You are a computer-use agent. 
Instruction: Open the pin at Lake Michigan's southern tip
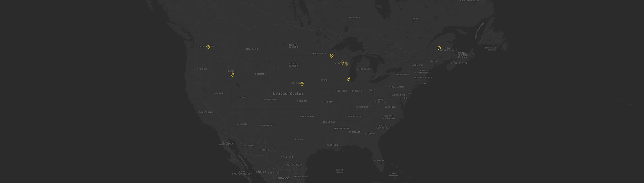coord(348,79)
